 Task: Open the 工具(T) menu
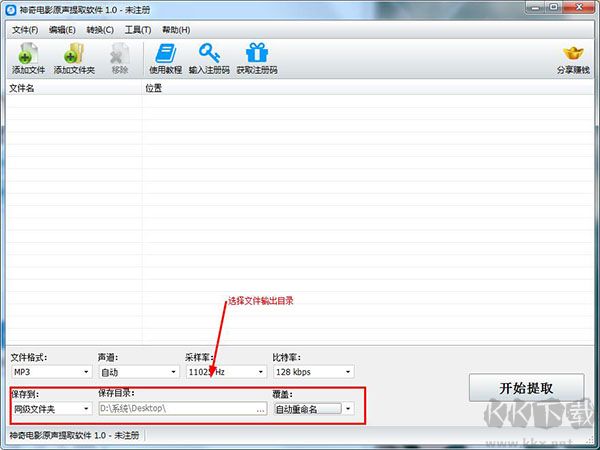[138, 30]
